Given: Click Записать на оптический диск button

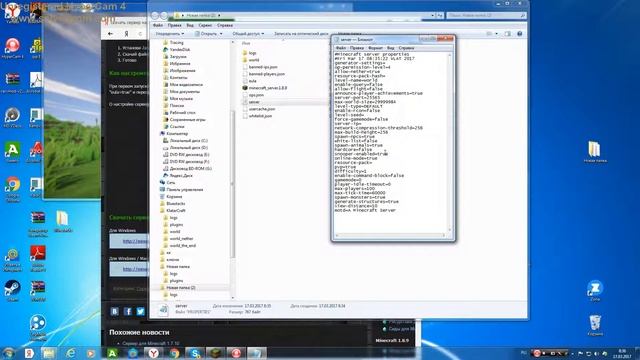Looking at the screenshot, I should tap(301, 33).
